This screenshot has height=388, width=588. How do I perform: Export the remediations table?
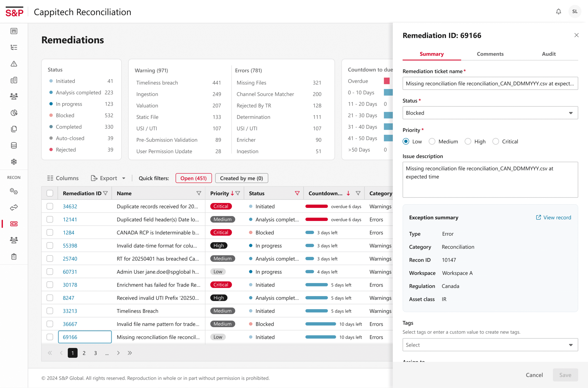104,178
